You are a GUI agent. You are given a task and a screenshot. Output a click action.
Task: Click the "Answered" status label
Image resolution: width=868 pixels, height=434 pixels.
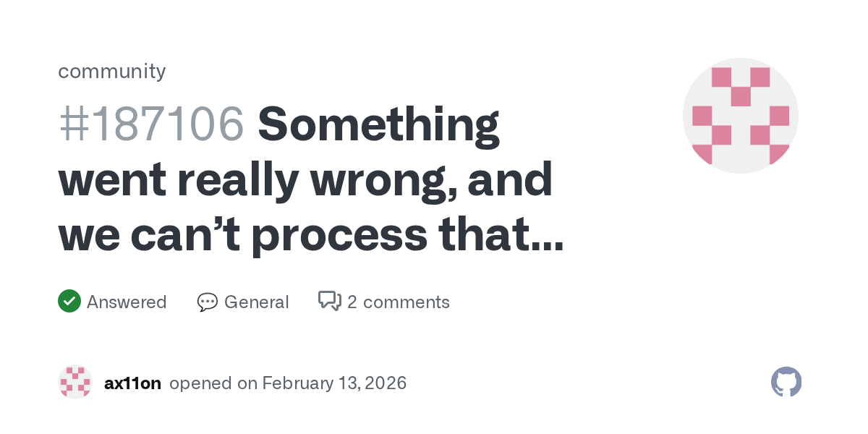[127, 302]
